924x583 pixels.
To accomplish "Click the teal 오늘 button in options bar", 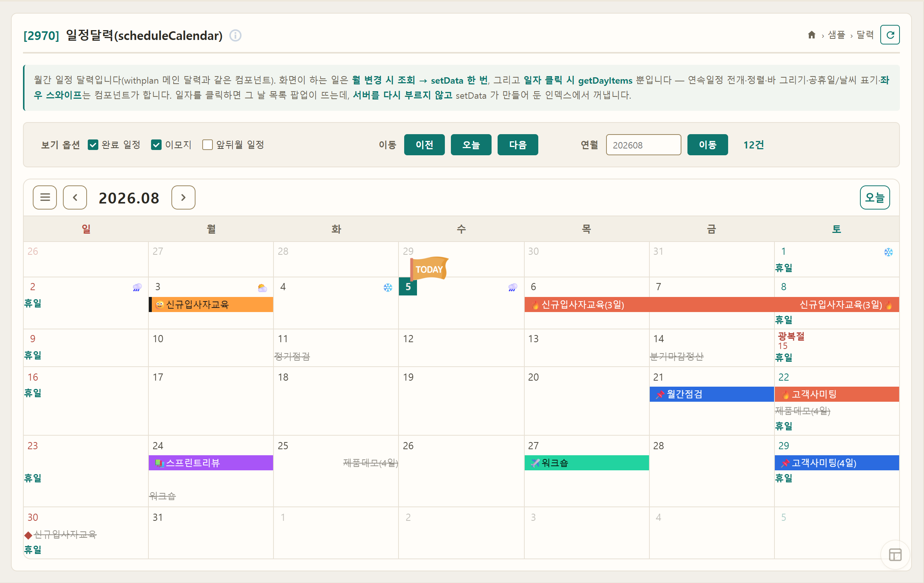I will tap(471, 145).
